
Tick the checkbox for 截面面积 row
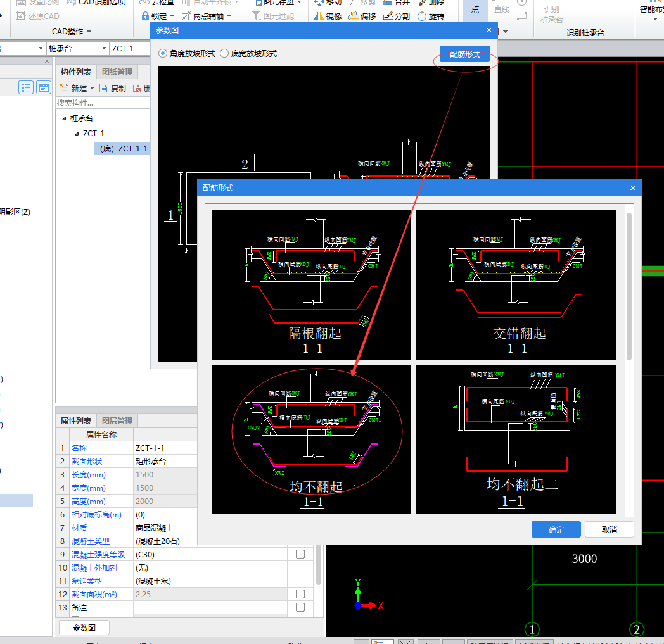coord(300,594)
